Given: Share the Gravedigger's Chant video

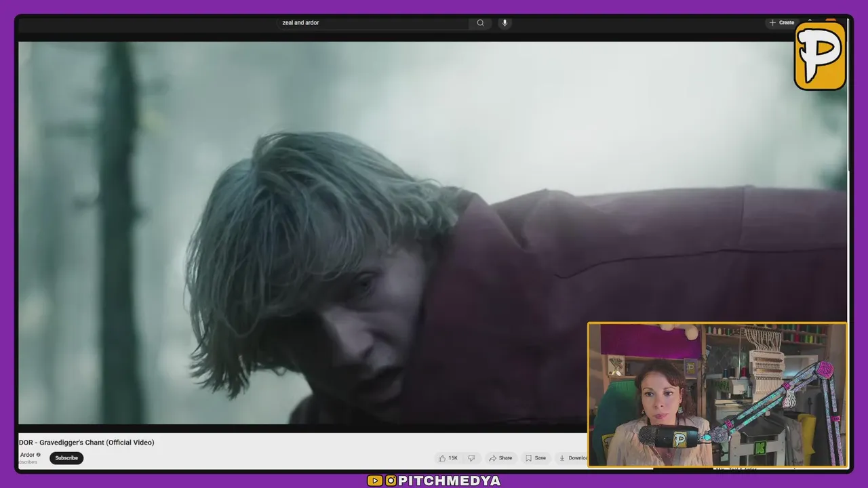Looking at the screenshot, I should point(500,458).
